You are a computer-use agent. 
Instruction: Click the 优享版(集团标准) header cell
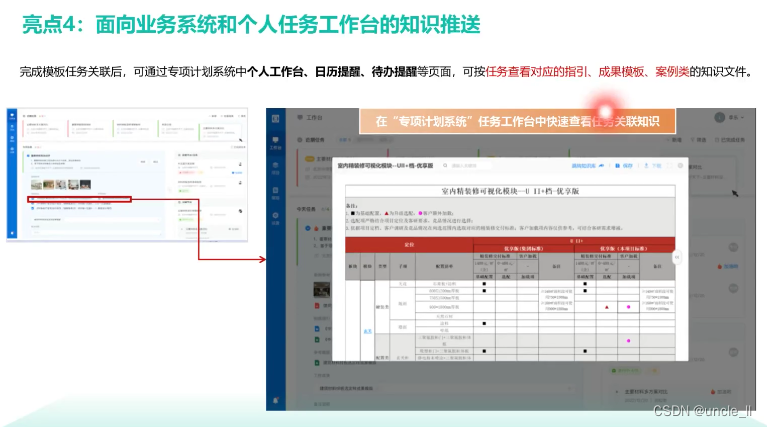(523, 248)
